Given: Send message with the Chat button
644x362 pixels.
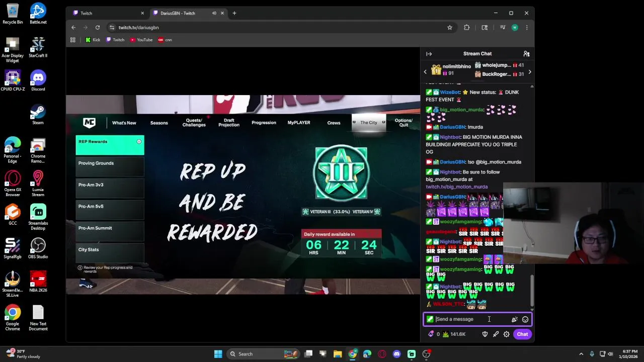Looking at the screenshot, I should click(x=522, y=334).
